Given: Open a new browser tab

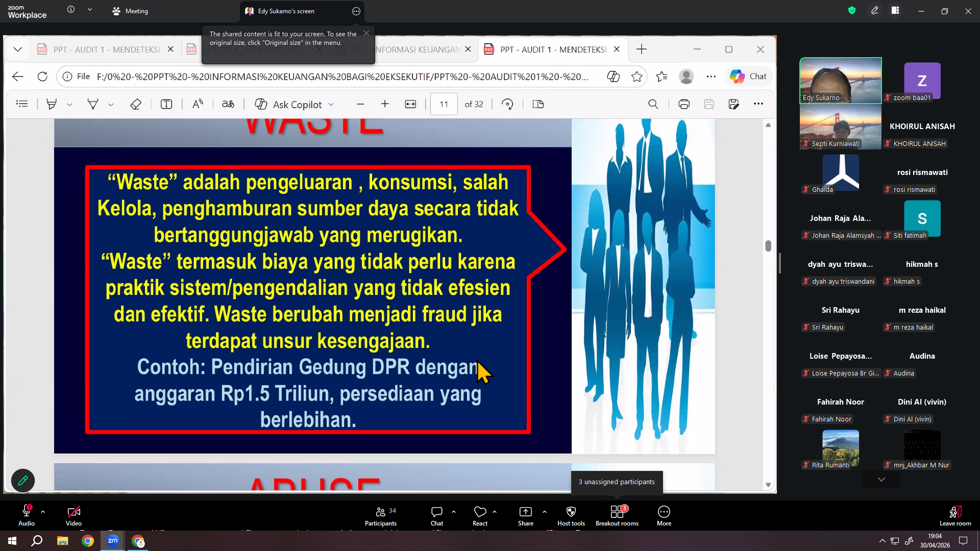Looking at the screenshot, I should pyautogui.click(x=642, y=49).
